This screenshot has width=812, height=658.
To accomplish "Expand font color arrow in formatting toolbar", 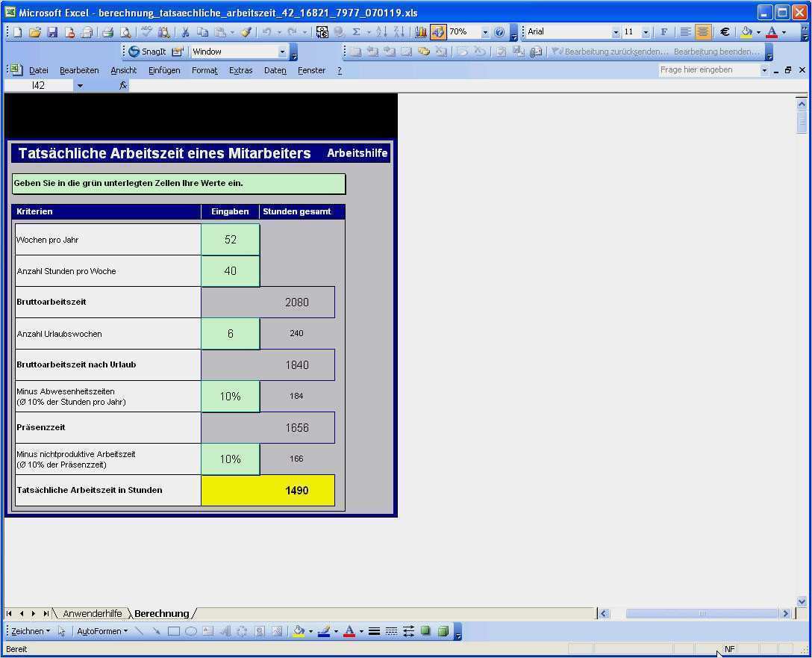I will [x=784, y=33].
